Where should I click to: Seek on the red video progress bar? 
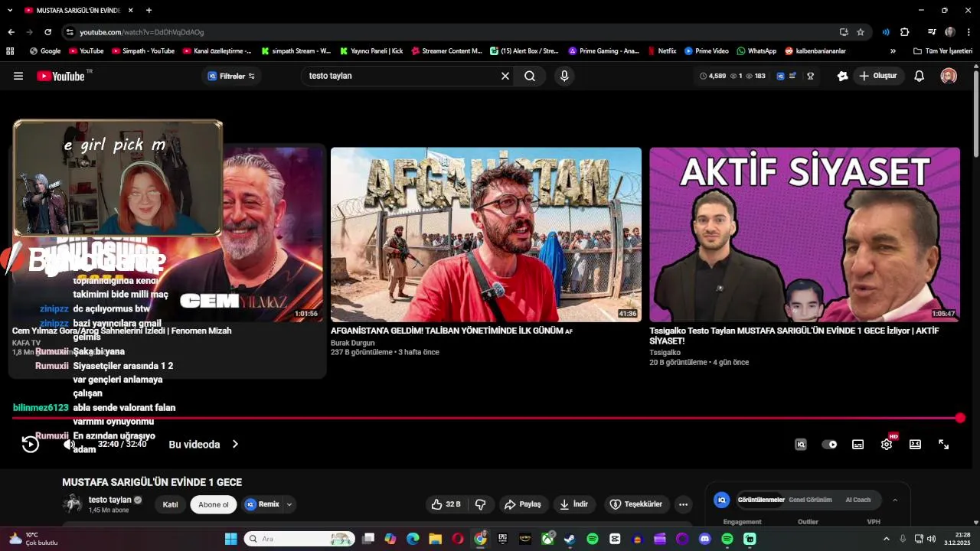coord(485,418)
